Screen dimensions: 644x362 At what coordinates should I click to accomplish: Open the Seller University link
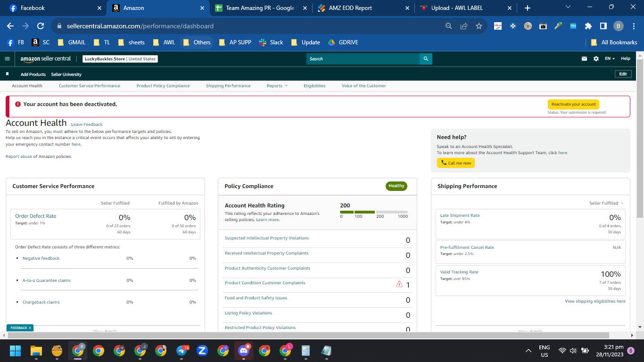[x=66, y=74]
